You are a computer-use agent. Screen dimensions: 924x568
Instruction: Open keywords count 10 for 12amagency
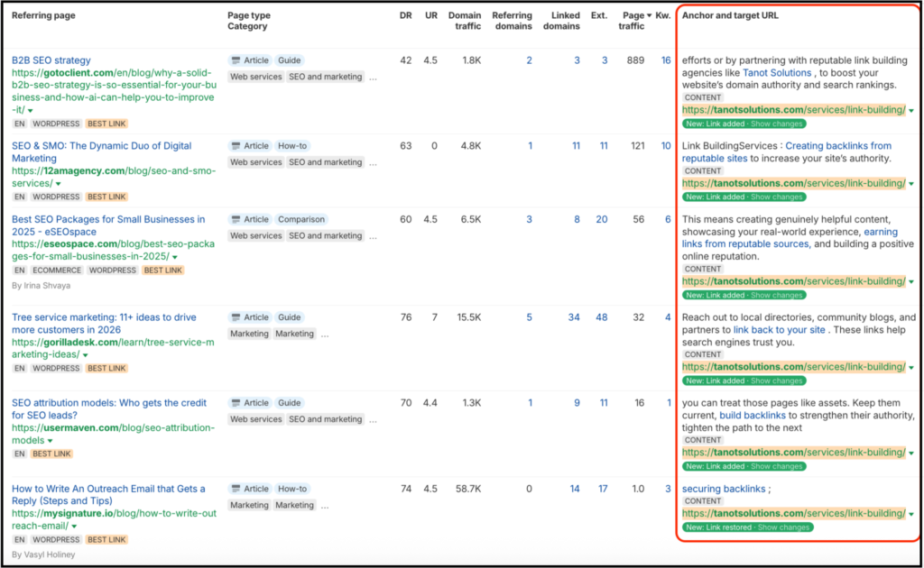point(665,145)
